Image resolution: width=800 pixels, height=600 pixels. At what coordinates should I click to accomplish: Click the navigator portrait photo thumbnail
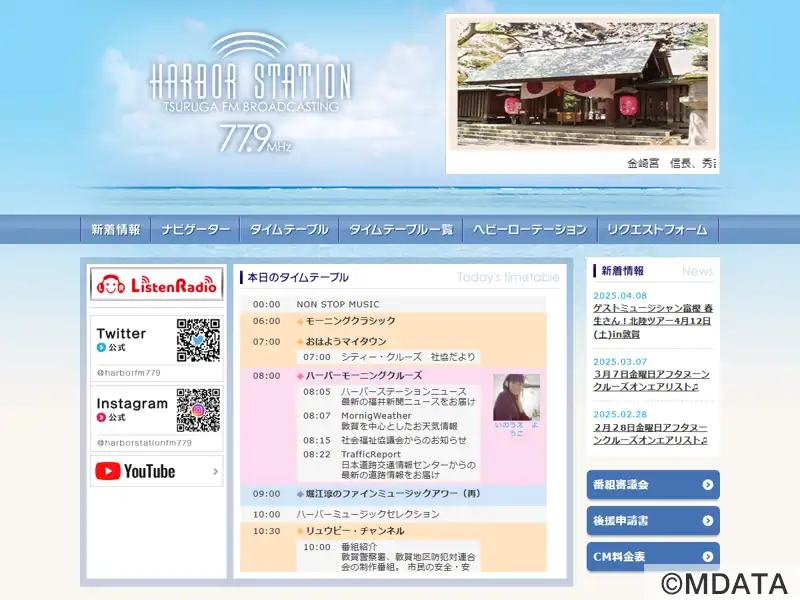pos(516,397)
